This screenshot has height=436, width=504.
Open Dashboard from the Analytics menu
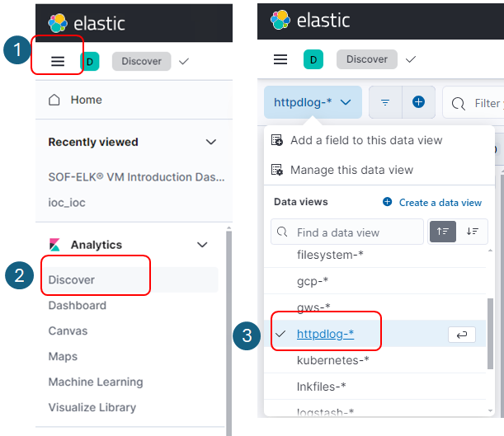[78, 305]
